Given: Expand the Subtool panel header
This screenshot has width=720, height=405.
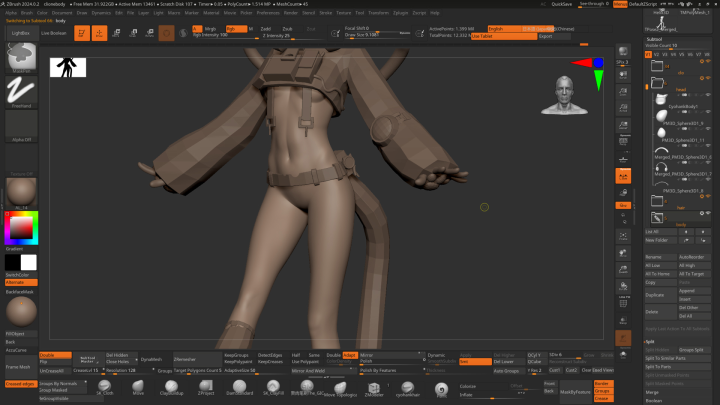Looking at the screenshot, I should pyautogui.click(x=654, y=39).
